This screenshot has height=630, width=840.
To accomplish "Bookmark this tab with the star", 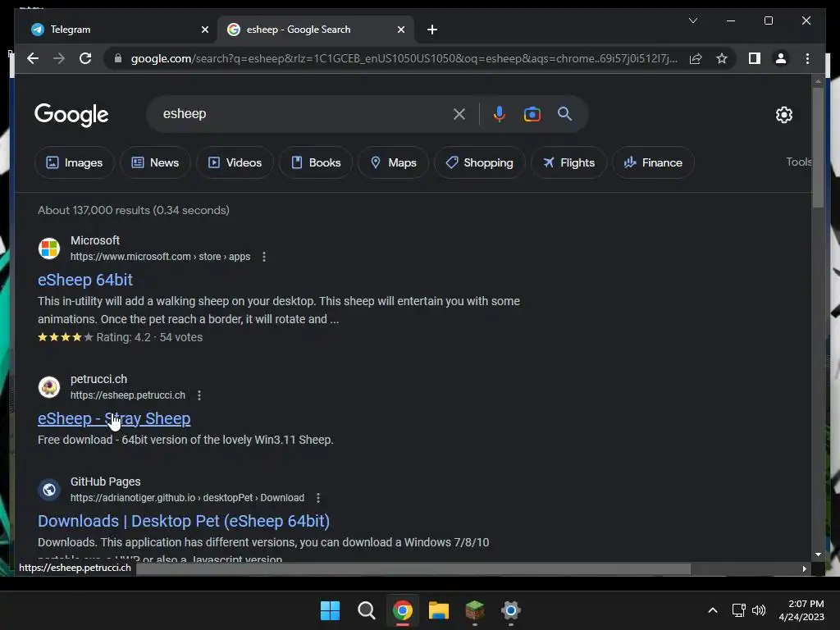I will [722, 58].
